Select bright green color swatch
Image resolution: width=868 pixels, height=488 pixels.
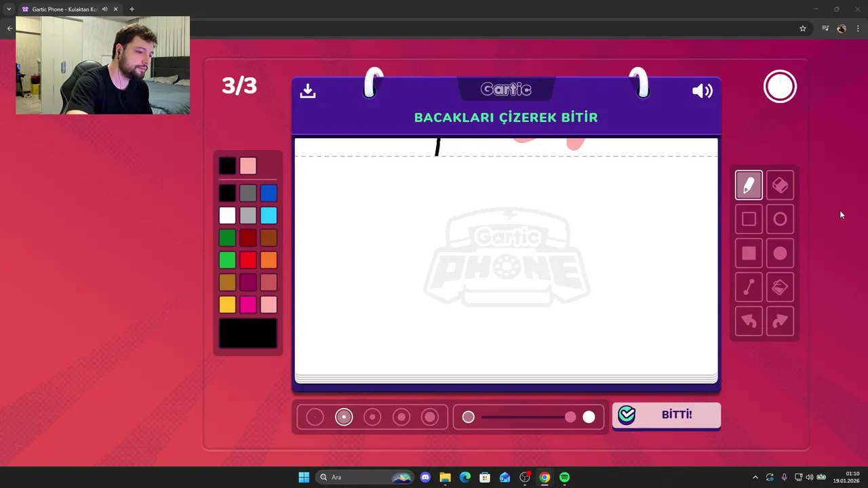click(x=227, y=260)
